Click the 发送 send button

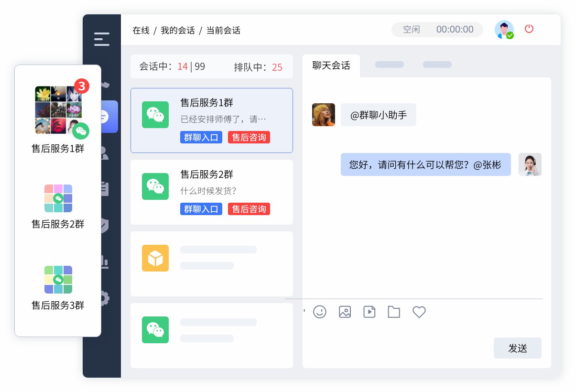point(517,348)
